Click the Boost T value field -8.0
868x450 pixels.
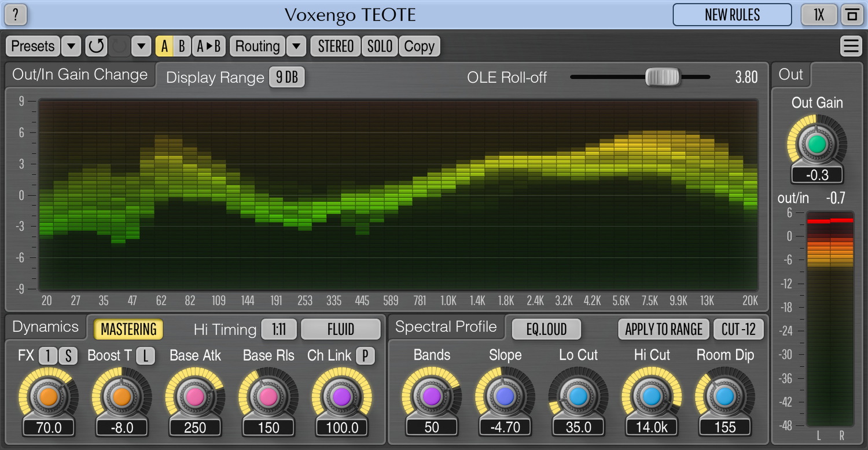click(122, 428)
